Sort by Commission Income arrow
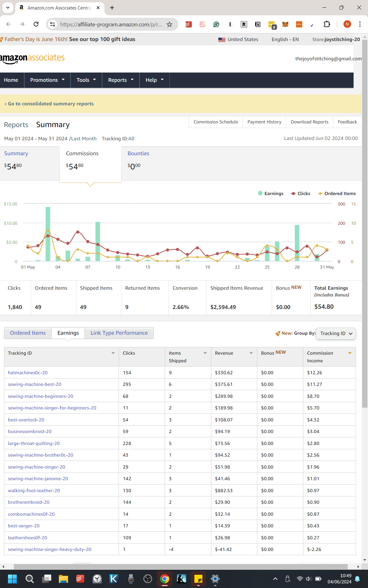Image resolution: width=368 pixels, height=588 pixels. (350, 353)
